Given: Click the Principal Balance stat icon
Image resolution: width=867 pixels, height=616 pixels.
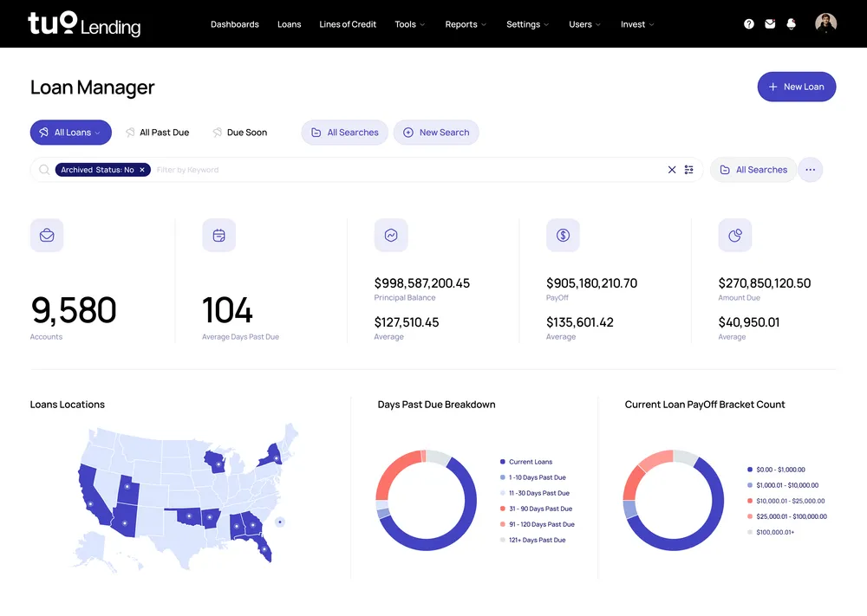Looking at the screenshot, I should (391, 235).
